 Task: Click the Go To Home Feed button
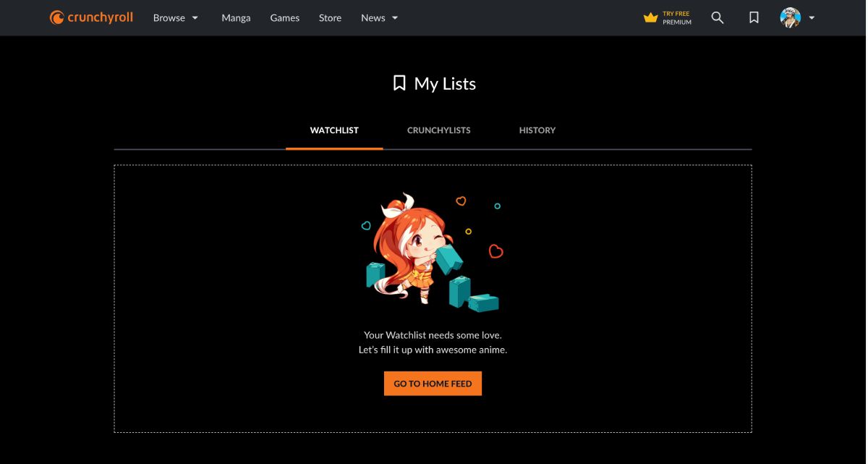pyautogui.click(x=433, y=384)
